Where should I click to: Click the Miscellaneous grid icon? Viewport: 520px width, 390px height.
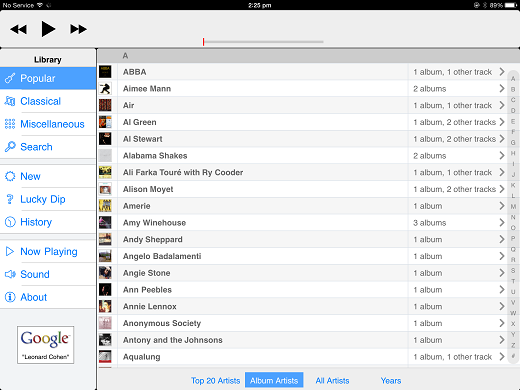[10, 124]
